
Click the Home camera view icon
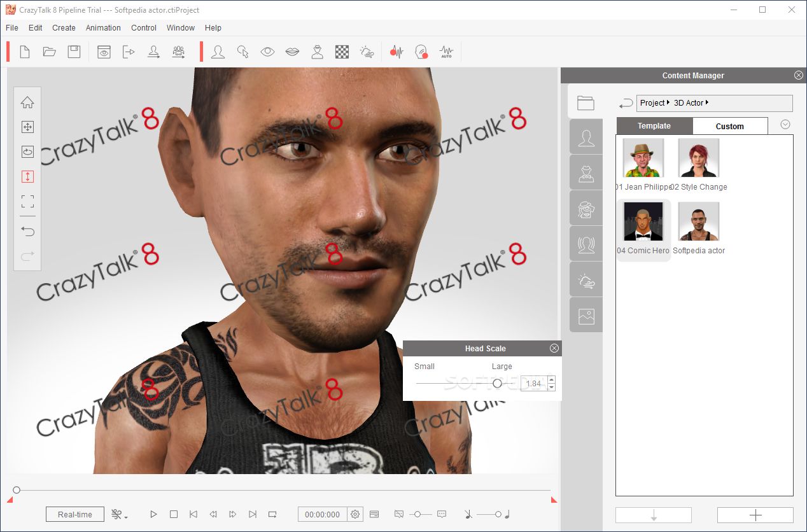pyautogui.click(x=27, y=102)
